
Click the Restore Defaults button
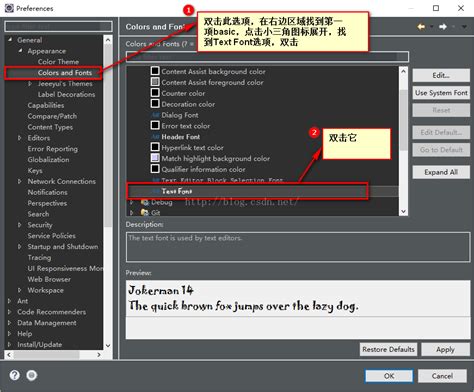tap(388, 349)
